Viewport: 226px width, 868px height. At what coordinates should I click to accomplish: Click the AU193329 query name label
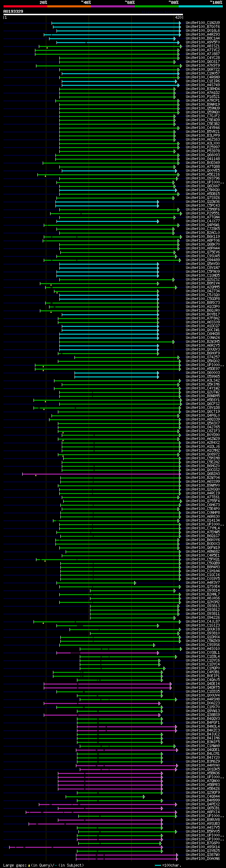13,11
